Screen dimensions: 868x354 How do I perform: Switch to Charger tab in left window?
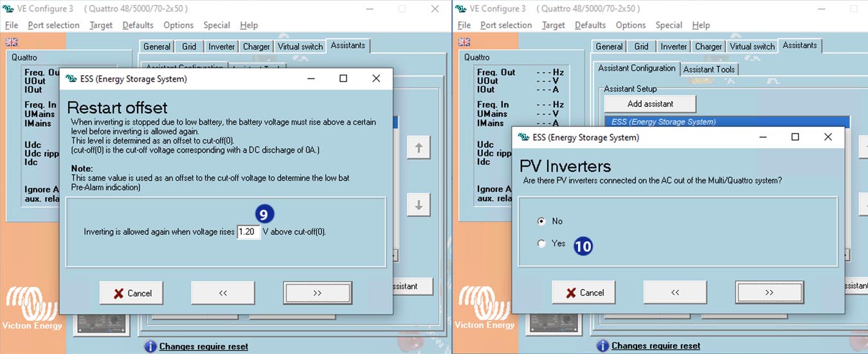point(257,46)
